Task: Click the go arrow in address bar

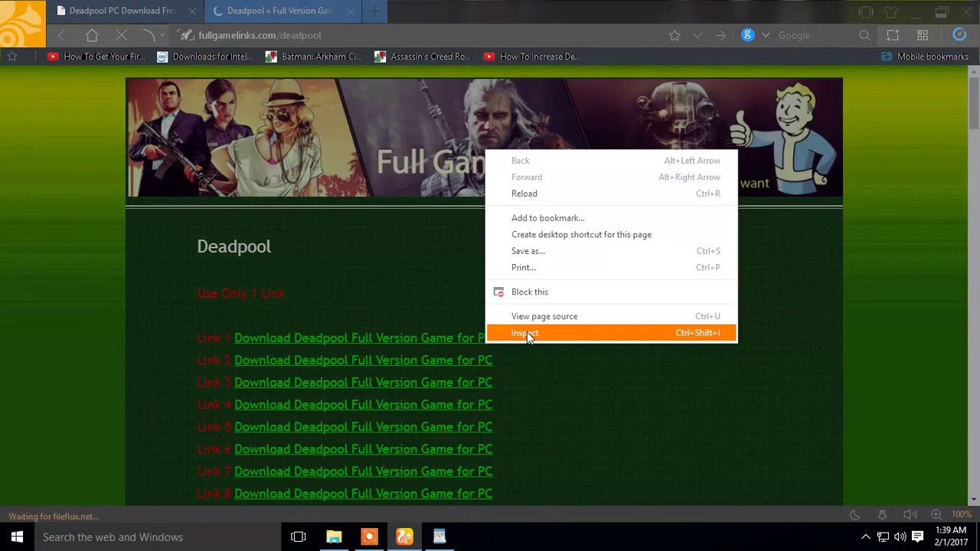Action: click(720, 35)
